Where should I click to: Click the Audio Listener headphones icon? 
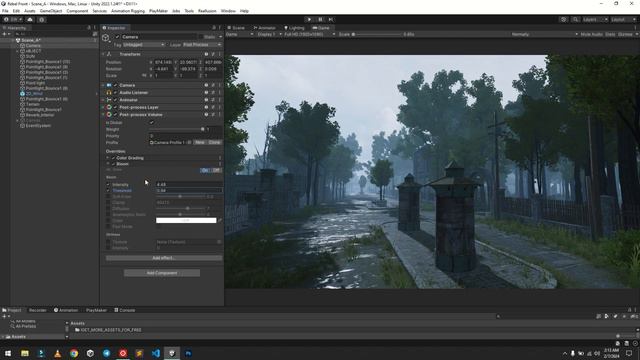109,93
